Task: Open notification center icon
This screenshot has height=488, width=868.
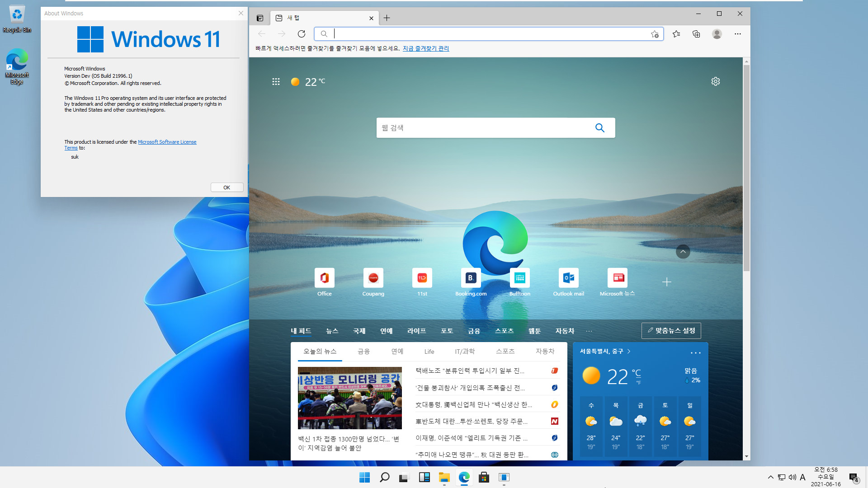Action: point(854,478)
